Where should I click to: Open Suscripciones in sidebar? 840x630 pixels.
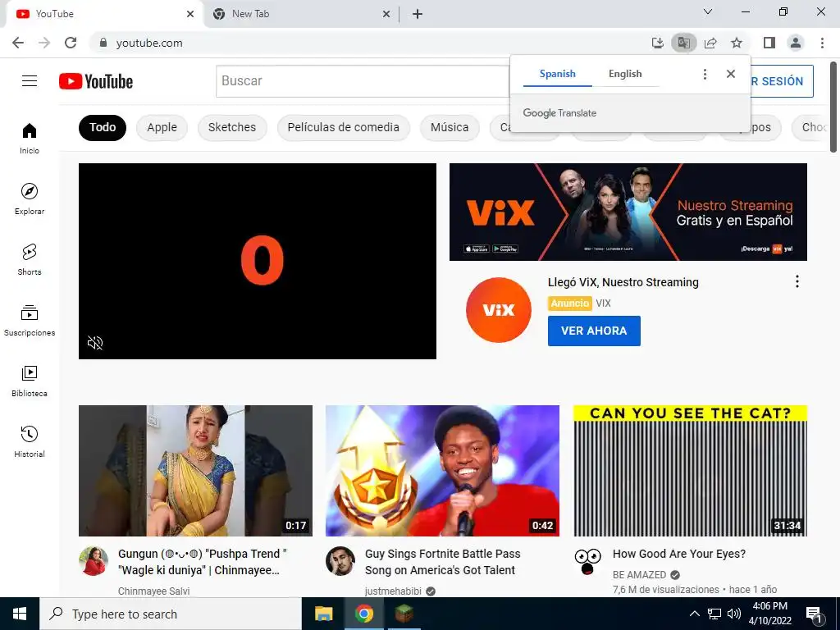click(30, 321)
